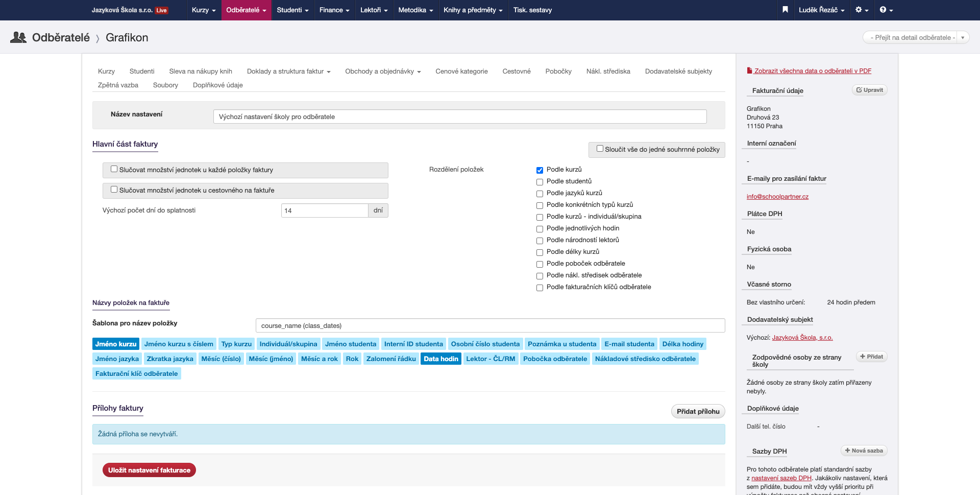Image resolution: width=980 pixels, height=495 pixels.
Task: Click Přidat for Zodpovědné osoby
Action: pos(871,357)
